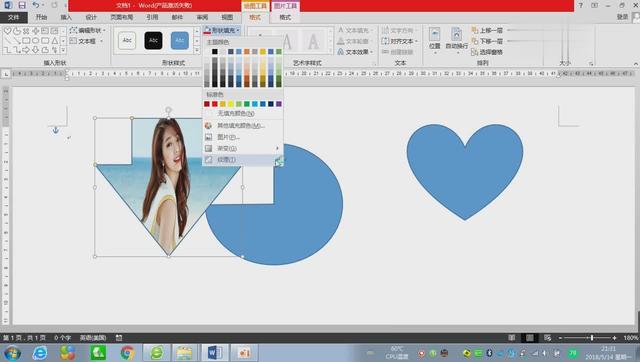Pick the dark red standard color swatch
This screenshot has height=362, width=640.
click(207, 104)
